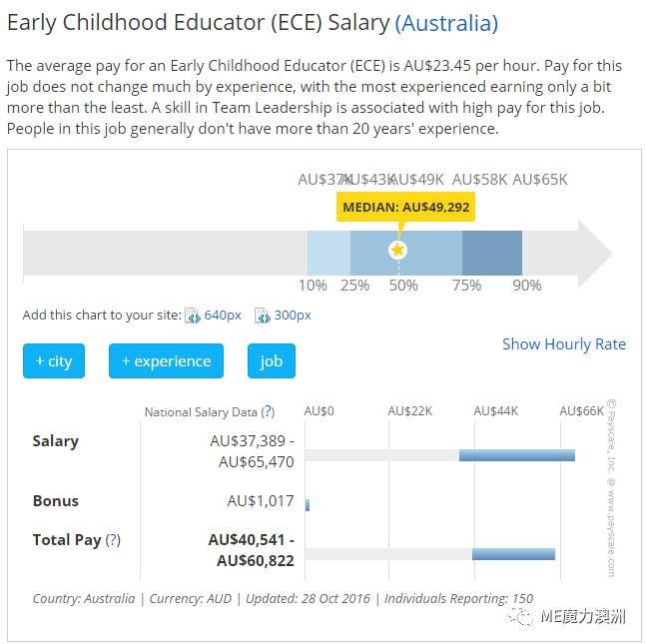
Task: Click the Total Pay range blue bar
Action: (514, 554)
